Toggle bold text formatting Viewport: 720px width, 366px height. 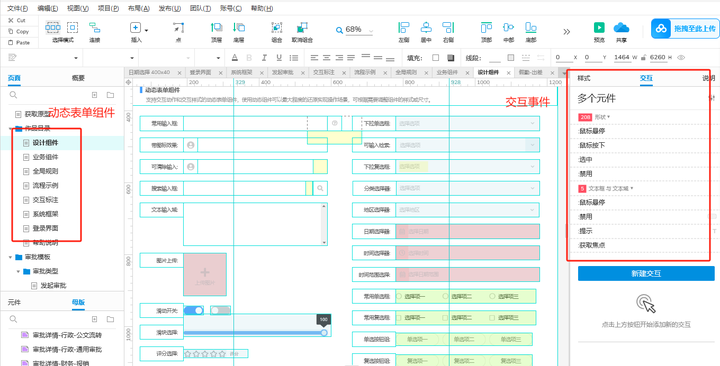tap(249, 58)
